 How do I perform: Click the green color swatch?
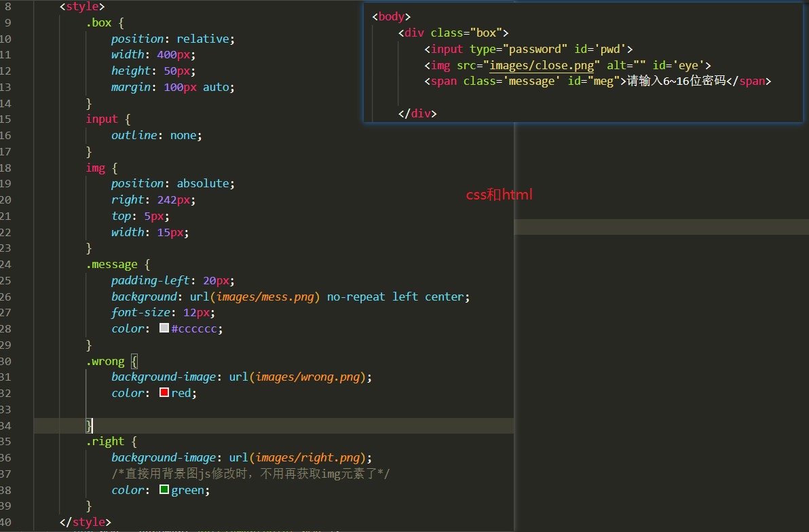pyautogui.click(x=164, y=489)
